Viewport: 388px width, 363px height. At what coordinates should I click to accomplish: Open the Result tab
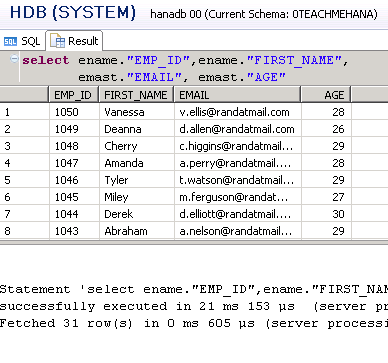[74, 41]
